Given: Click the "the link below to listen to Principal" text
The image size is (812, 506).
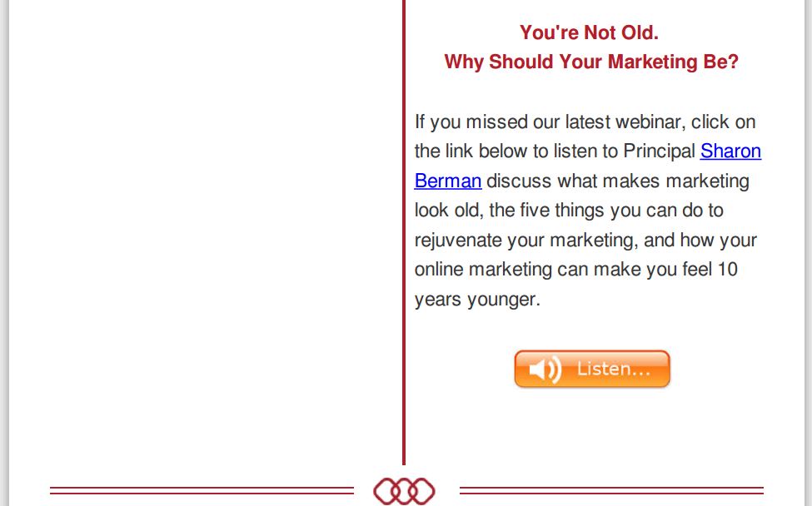Looking at the screenshot, I should (555, 151).
